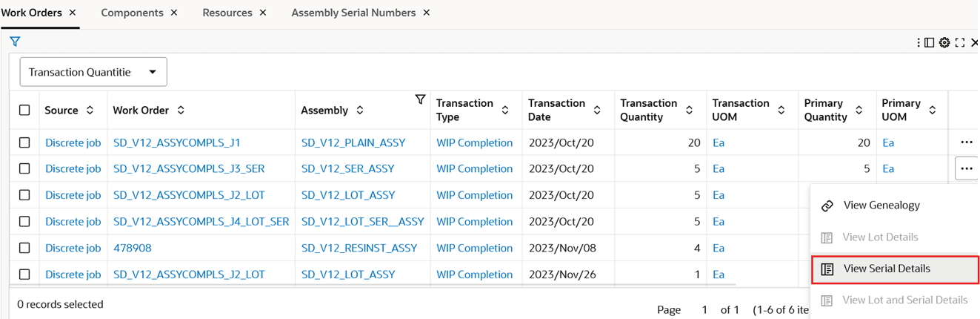This screenshot has width=980, height=319.
Task: Open work order SD_V12_ASSYCOMPLS_J4_LOT_SER link
Action: pos(201,221)
